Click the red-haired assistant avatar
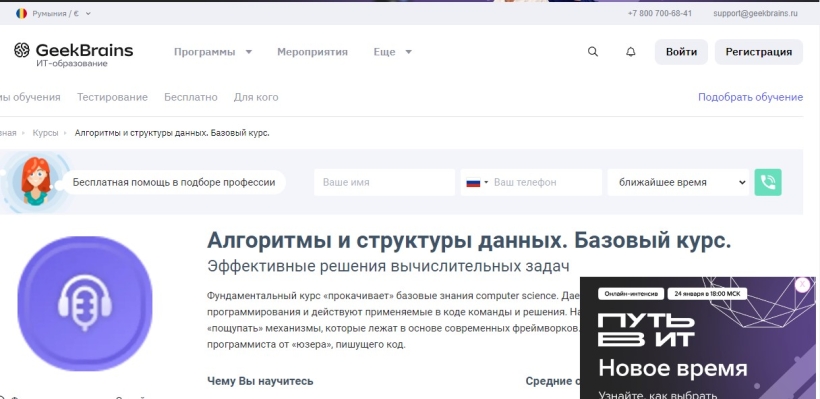The width and height of the screenshot is (820, 399). pyautogui.click(x=36, y=181)
